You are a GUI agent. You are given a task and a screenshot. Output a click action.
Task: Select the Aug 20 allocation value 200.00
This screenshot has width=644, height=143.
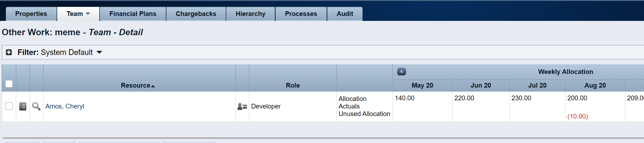[x=577, y=98]
